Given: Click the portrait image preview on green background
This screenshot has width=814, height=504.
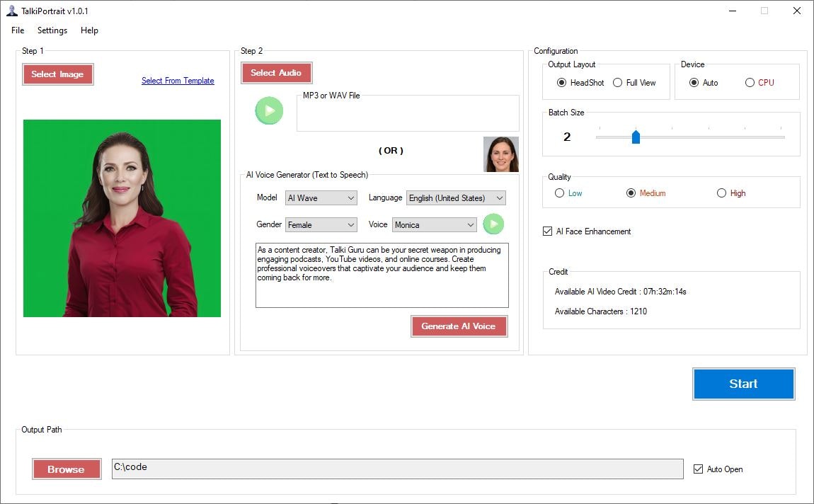Looking at the screenshot, I should tap(122, 218).
